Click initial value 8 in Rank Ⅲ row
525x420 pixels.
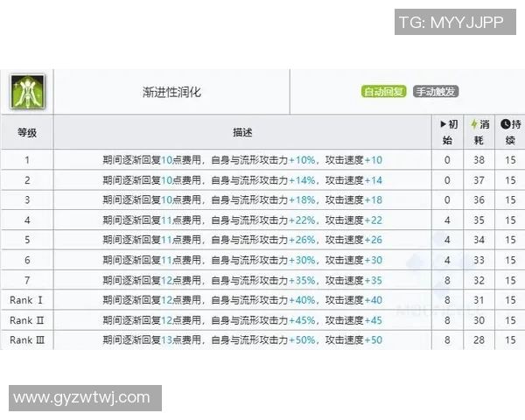pyautogui.click(x=447, y=340)
